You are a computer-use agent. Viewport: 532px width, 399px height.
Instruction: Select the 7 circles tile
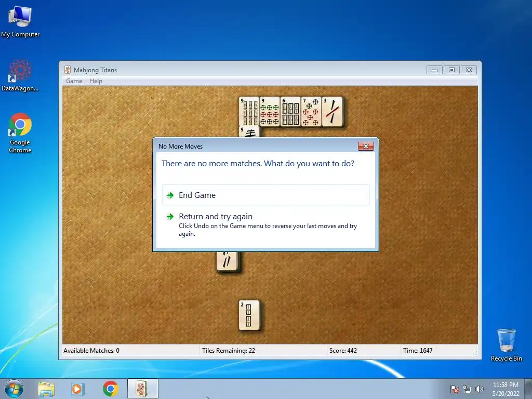click(x=311, y=112)
